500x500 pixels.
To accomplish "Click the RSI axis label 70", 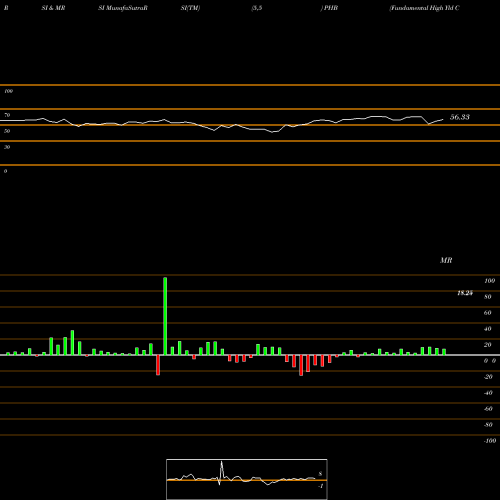I will (x=7, y=115).
